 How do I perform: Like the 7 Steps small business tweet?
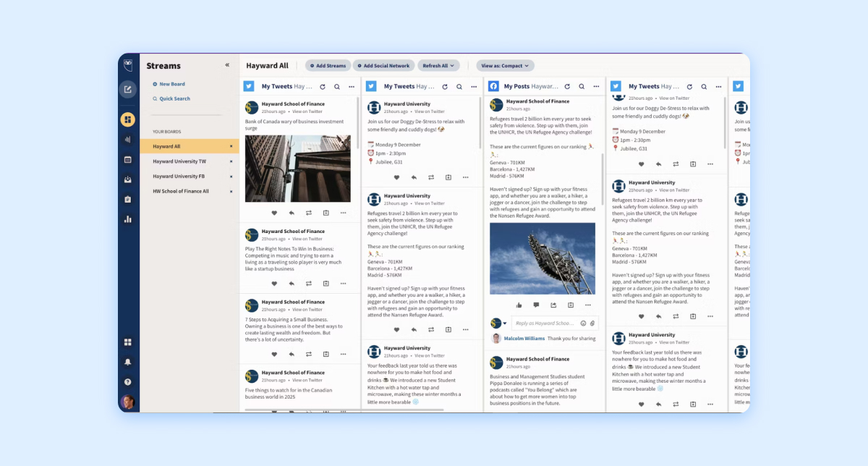tap(274, 355)
